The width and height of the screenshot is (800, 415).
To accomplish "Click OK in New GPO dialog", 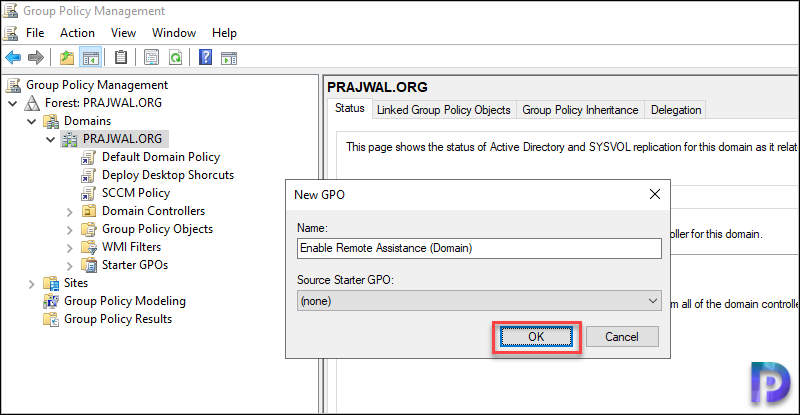I will click(x=536, y=337).
